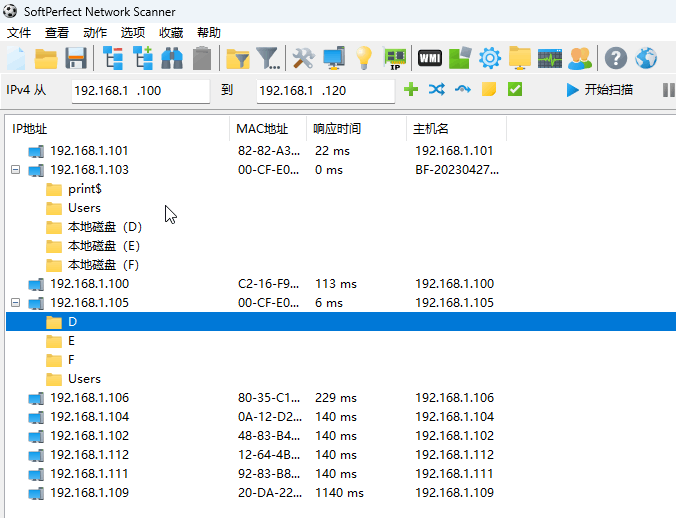
Task: Open file with the folder toolbar icon
Action: pyautogui.click(x=46, y=58)
